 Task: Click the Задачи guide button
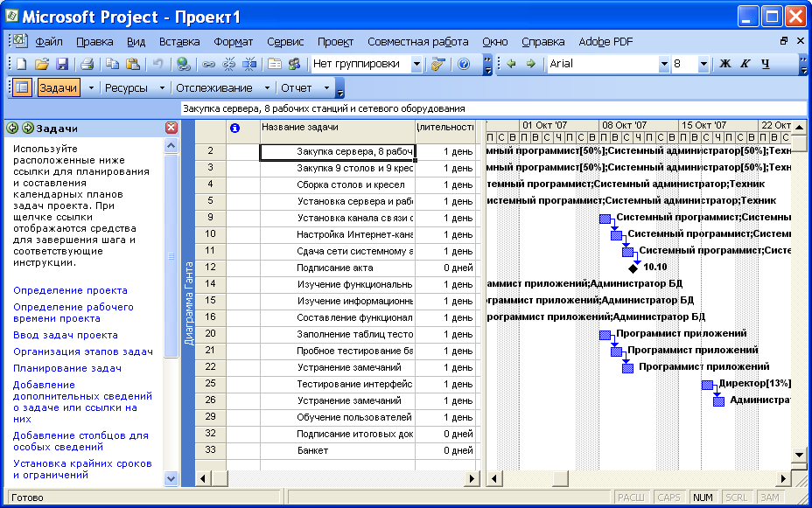point(59,88)
